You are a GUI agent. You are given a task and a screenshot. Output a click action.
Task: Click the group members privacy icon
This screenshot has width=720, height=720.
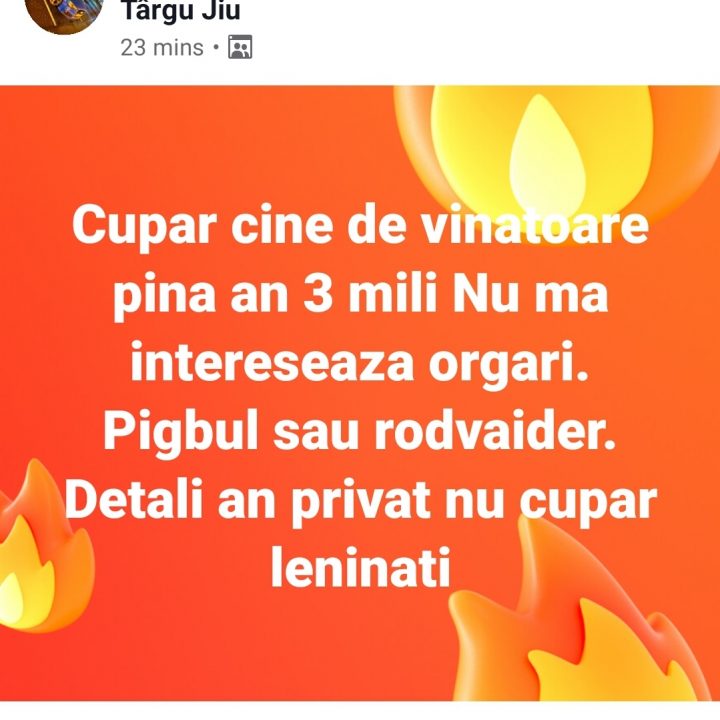point(240,47)
